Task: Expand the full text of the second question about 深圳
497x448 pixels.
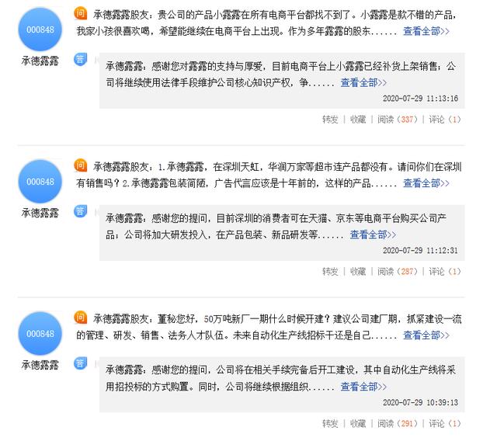Action: pyautogui.click(x=426, y=183)
